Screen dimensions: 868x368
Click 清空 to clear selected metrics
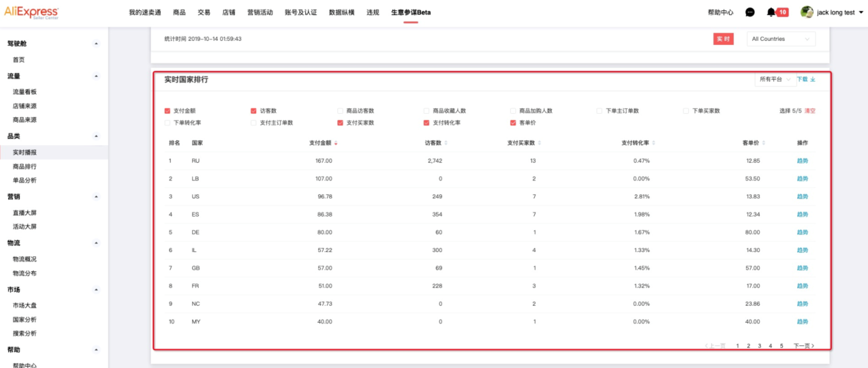tap(810, 111)
